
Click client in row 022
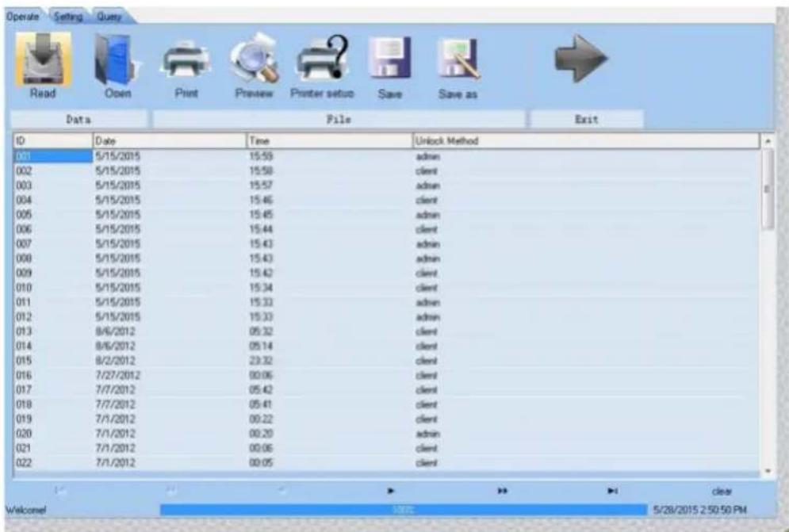point(427,463)
